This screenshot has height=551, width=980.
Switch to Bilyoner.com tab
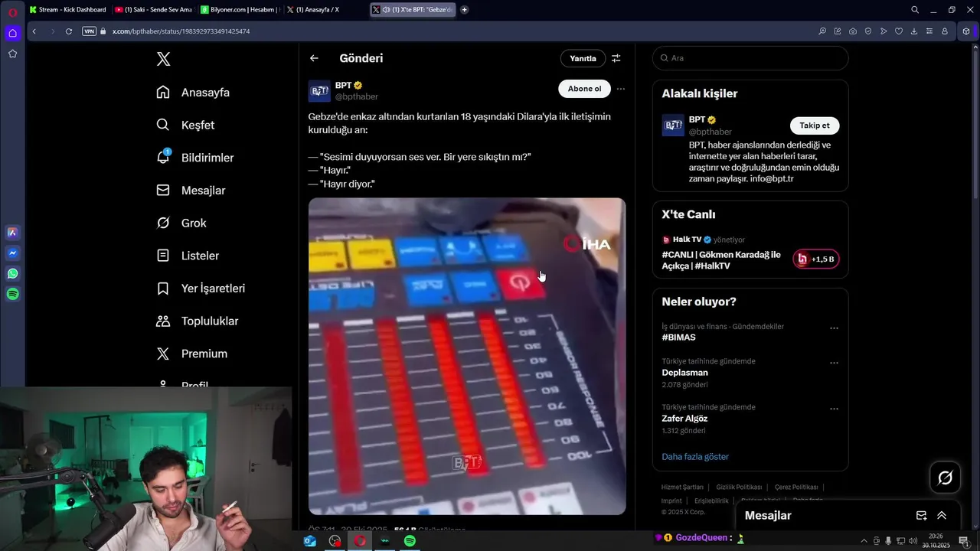click(240, 10)
